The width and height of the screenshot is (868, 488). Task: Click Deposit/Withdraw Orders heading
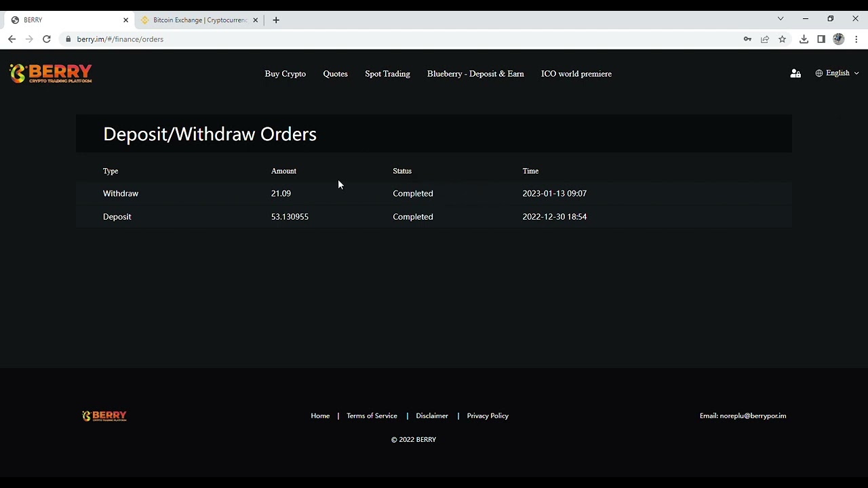click(x=210, y=134)
